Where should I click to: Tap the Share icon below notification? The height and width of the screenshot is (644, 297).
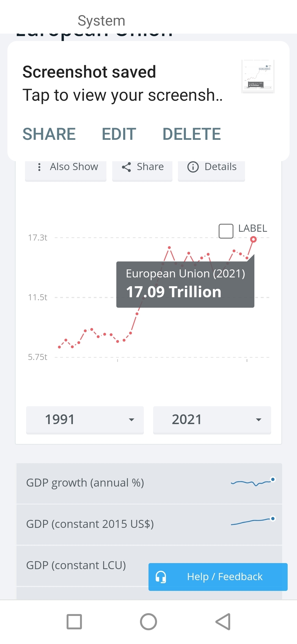tap(126, 167)
